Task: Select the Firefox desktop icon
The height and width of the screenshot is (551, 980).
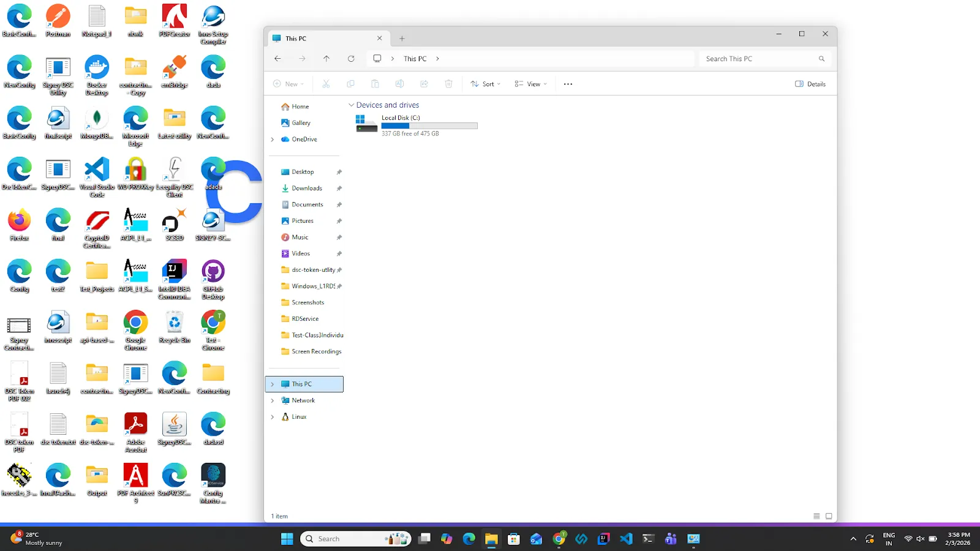Action: [x=20, y=225]
